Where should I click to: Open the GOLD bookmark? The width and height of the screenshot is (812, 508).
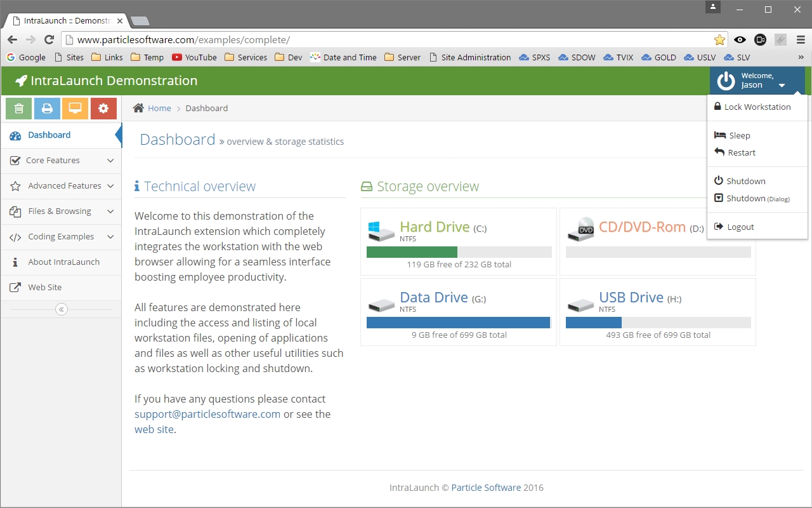[x=658, y=57]
